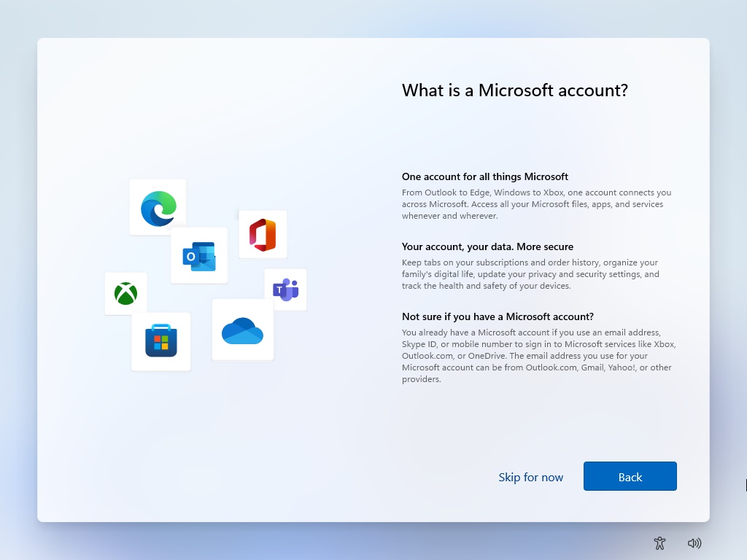
Task: Click the OneDrive cloud icon
Action: point(242,330)
